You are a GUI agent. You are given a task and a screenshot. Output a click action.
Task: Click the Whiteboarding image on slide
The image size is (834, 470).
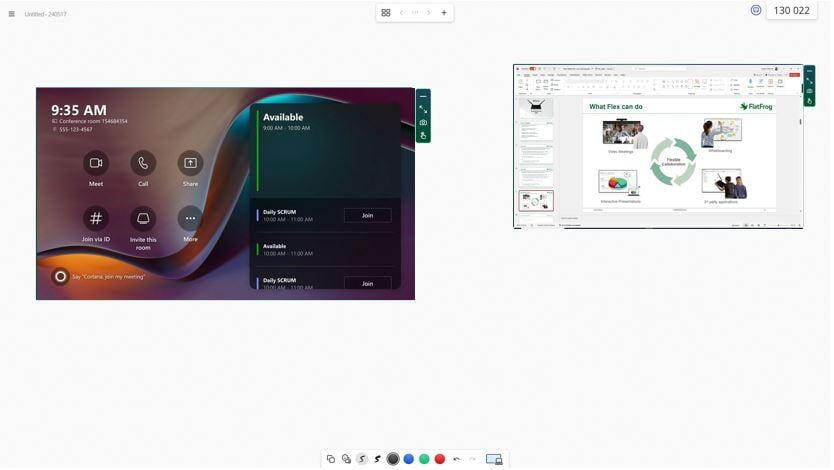coord(721,132)
